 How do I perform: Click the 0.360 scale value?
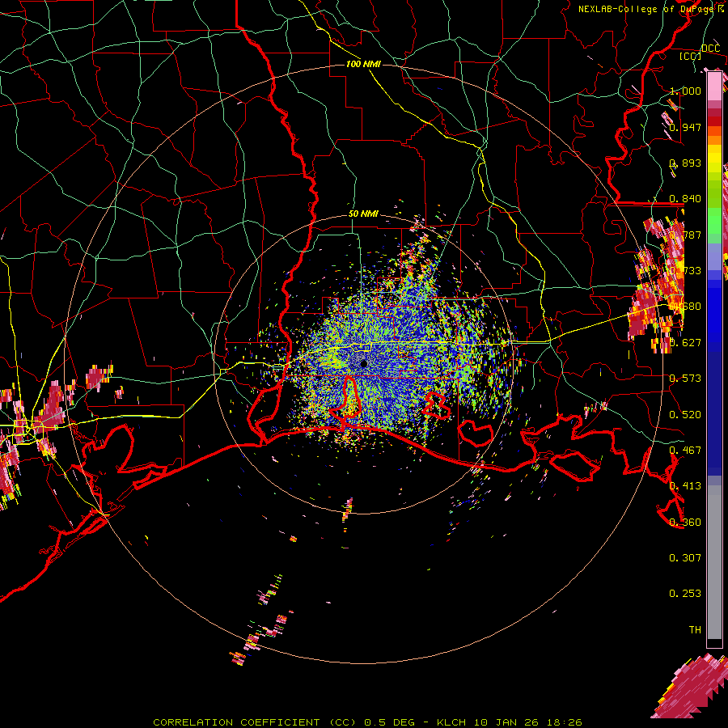point(685,523)
